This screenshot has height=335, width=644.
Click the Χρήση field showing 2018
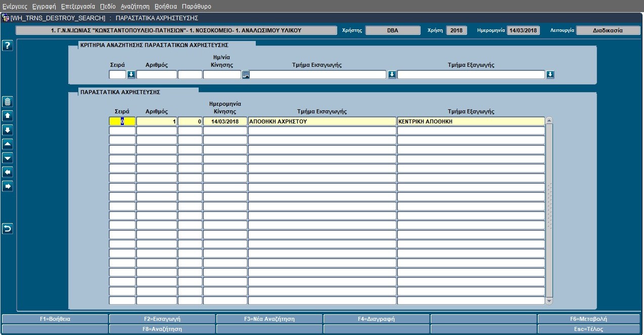coord(456,30)
